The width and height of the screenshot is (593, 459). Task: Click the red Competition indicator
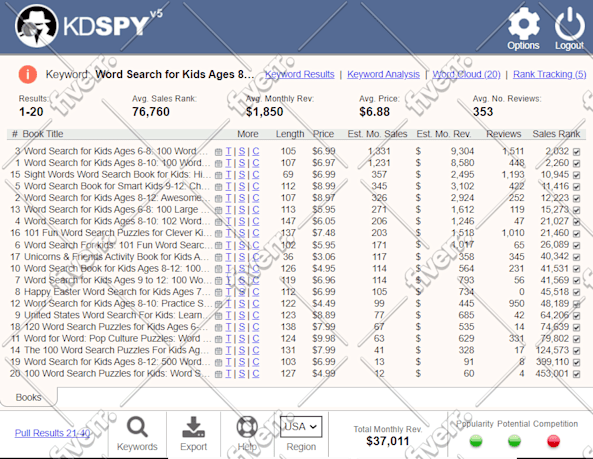(x=553, y=441)
